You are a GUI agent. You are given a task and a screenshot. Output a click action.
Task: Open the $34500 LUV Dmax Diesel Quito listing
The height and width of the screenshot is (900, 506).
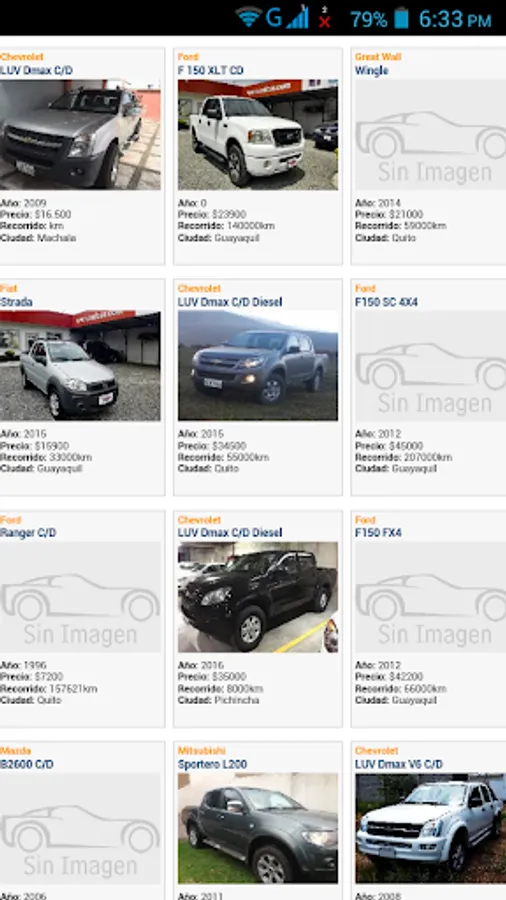[x=258, y=387]
